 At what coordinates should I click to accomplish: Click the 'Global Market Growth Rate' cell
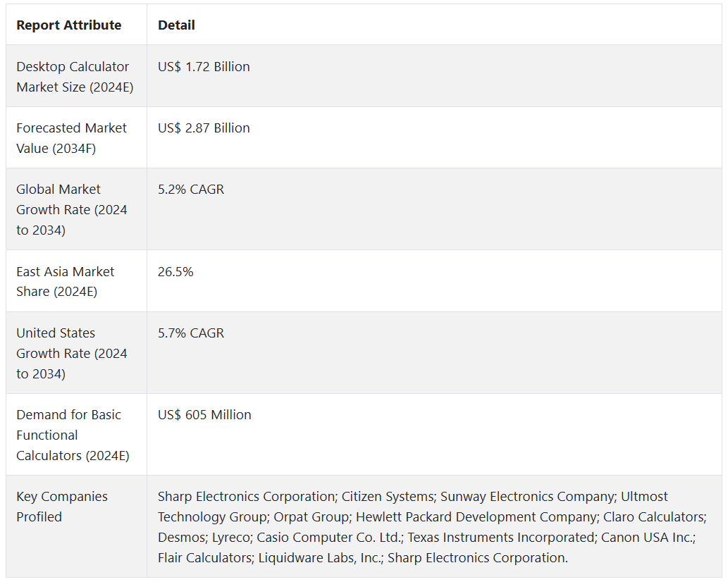pyautogui.click(x=71, y=209)
